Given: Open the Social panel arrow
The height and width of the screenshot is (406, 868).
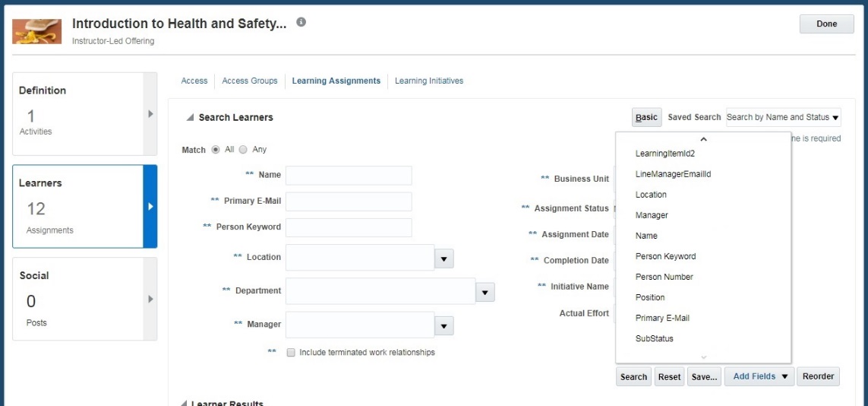Looking at the screenshot, I should pos(150,299).
